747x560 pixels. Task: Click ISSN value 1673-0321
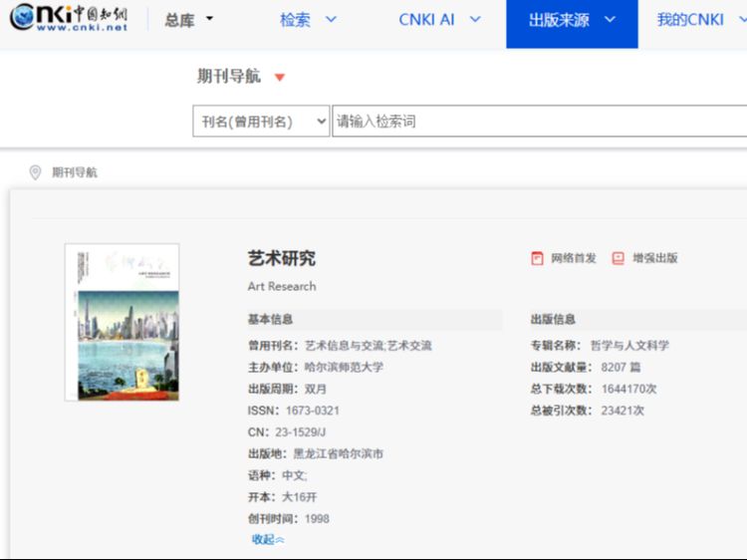(313, 411)
